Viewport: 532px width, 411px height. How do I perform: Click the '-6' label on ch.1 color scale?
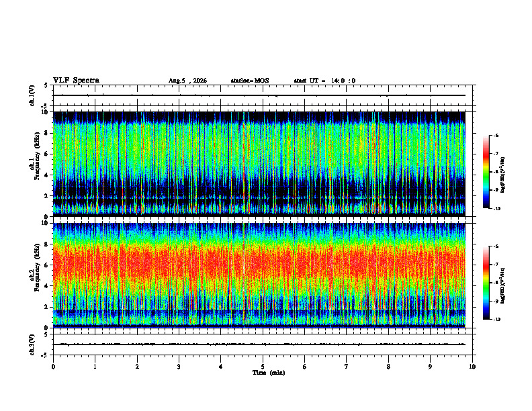[x=496, y=136]
